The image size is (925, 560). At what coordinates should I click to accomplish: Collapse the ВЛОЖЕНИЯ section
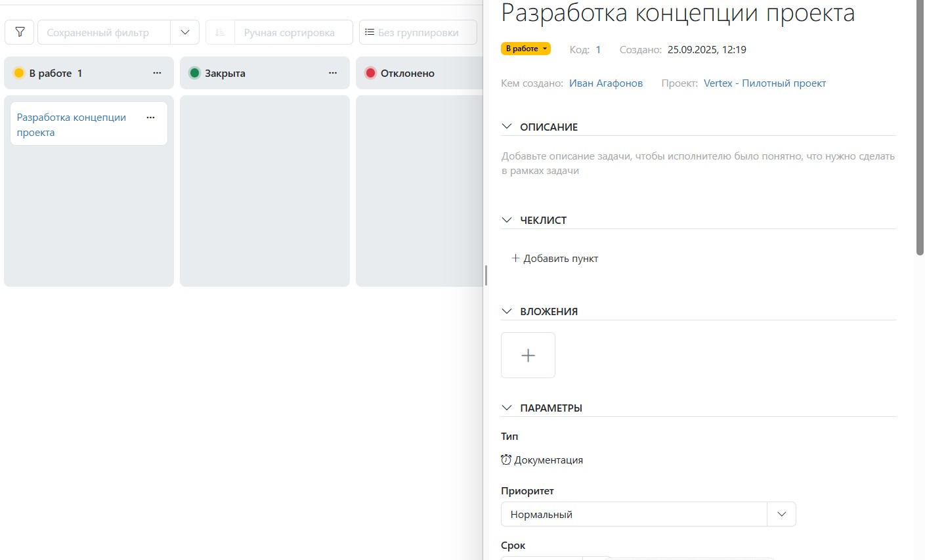click(507, 311)
